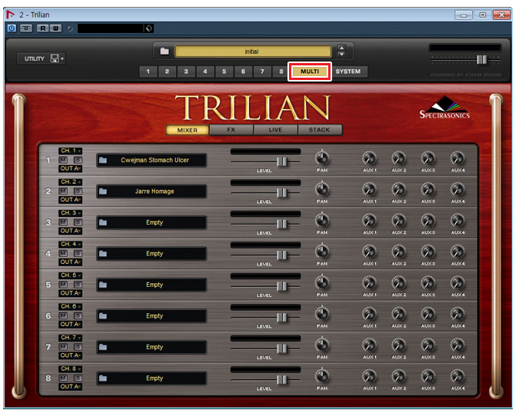Click part 8 AUX3 send knob
This screenshot has width=515, height=420.
(428, 377)
